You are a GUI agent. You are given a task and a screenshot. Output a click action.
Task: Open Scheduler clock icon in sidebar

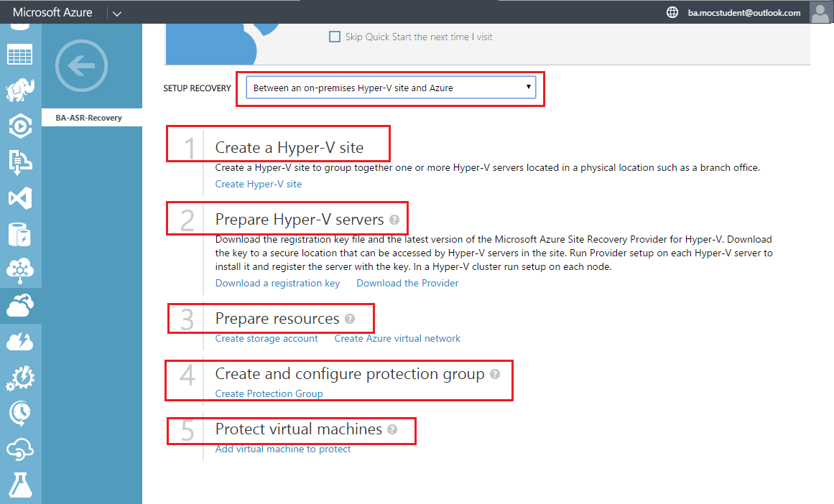coord(20,414)
